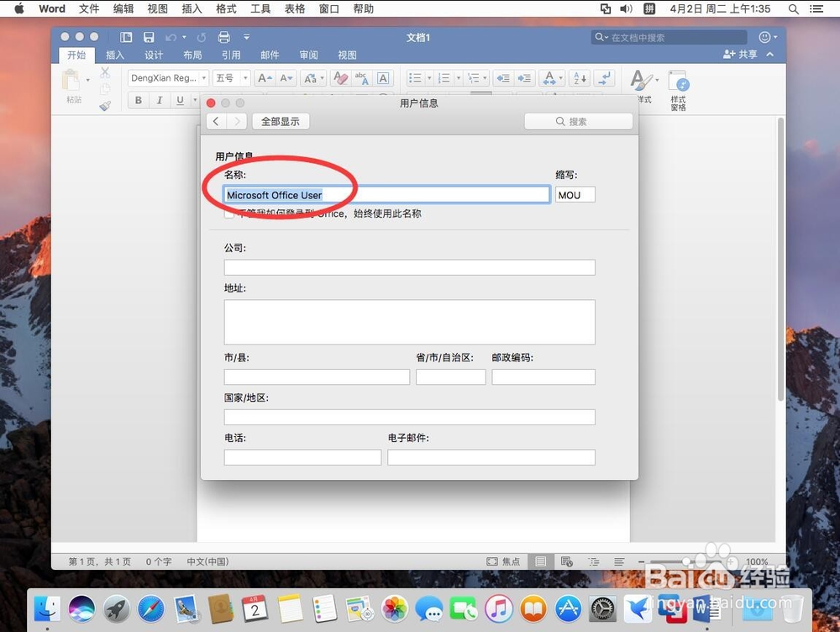Click the 共享 (Share) button
This screenshot has width=840, height=632.
pyautogui.click(x=740, y=54)
